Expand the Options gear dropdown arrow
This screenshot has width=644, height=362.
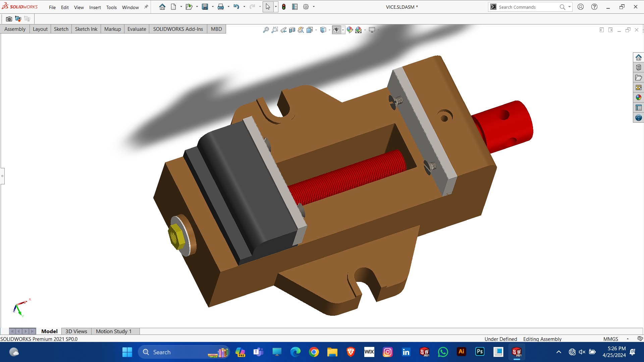[314, 7]
